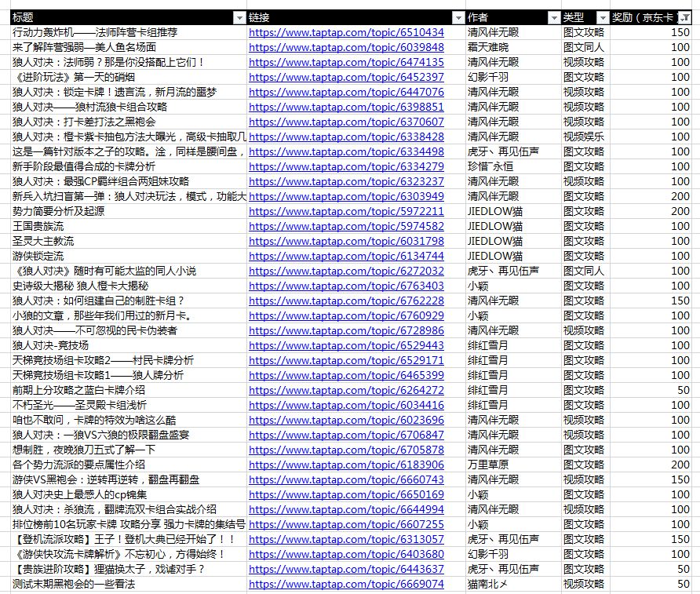Select title cell 势力简要分析及起源
The width and height of the screenshot is (700, 594).
coord(129,212)
